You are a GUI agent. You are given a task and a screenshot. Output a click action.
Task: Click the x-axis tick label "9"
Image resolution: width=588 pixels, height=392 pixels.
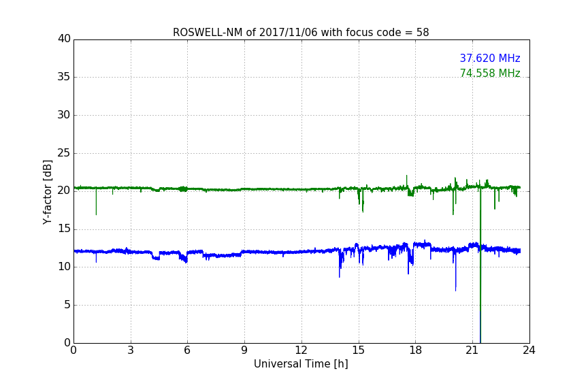coord(244,350)
